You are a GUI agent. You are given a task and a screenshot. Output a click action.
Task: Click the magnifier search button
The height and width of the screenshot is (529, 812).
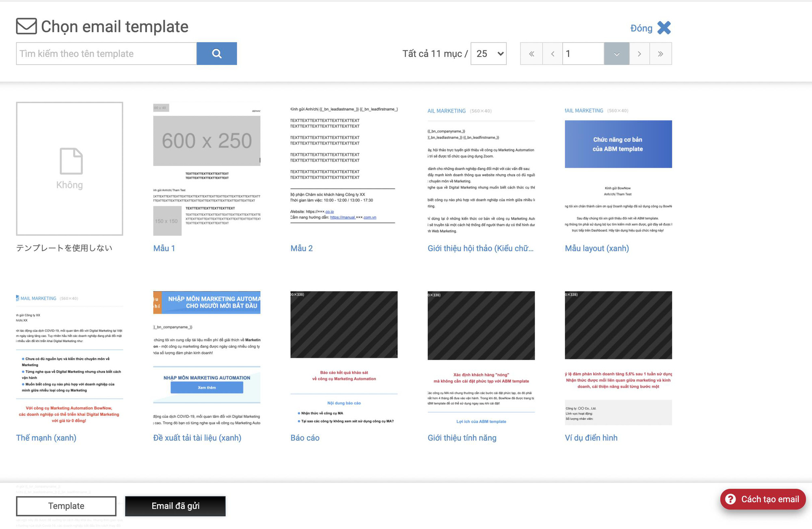217,54
